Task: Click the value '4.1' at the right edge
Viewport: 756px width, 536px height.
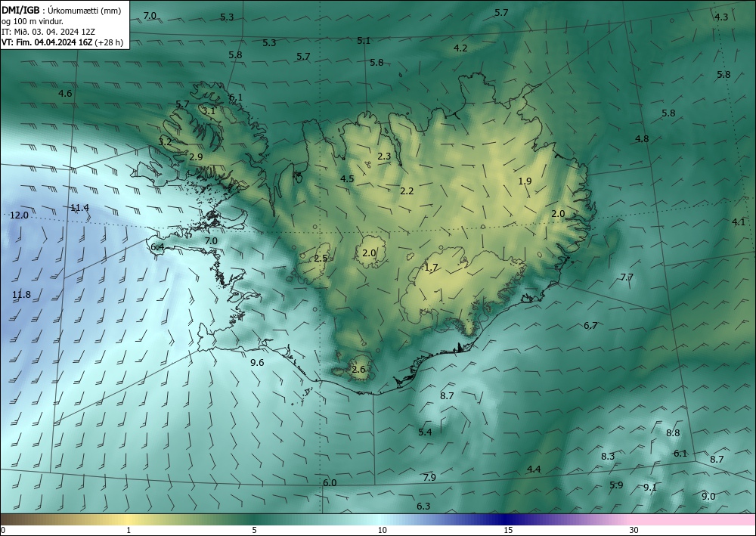Action: tap(739, 222)
